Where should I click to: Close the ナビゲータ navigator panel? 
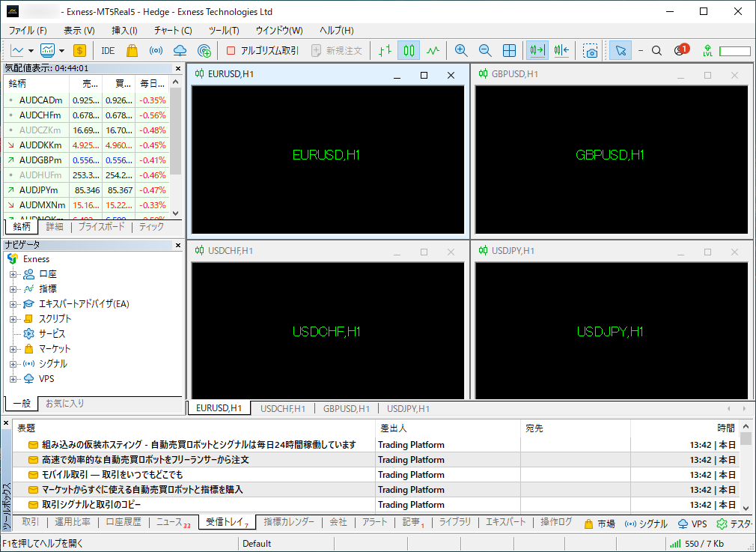click(178, 245)
